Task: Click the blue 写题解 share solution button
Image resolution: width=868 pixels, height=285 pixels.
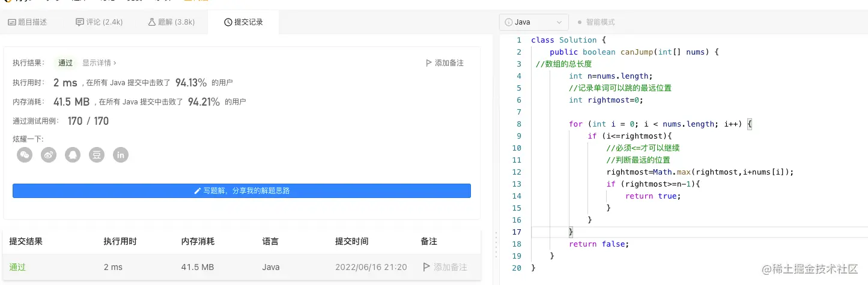Action: pyautogui.click(x=241, y=191)
